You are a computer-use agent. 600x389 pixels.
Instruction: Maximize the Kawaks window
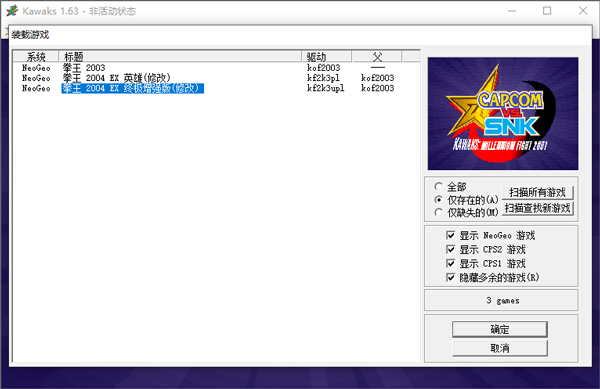click(547, 11)
